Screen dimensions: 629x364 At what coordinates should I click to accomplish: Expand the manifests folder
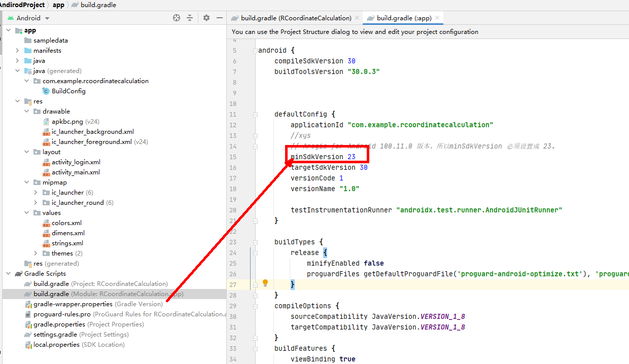click(x=18, y=51)
